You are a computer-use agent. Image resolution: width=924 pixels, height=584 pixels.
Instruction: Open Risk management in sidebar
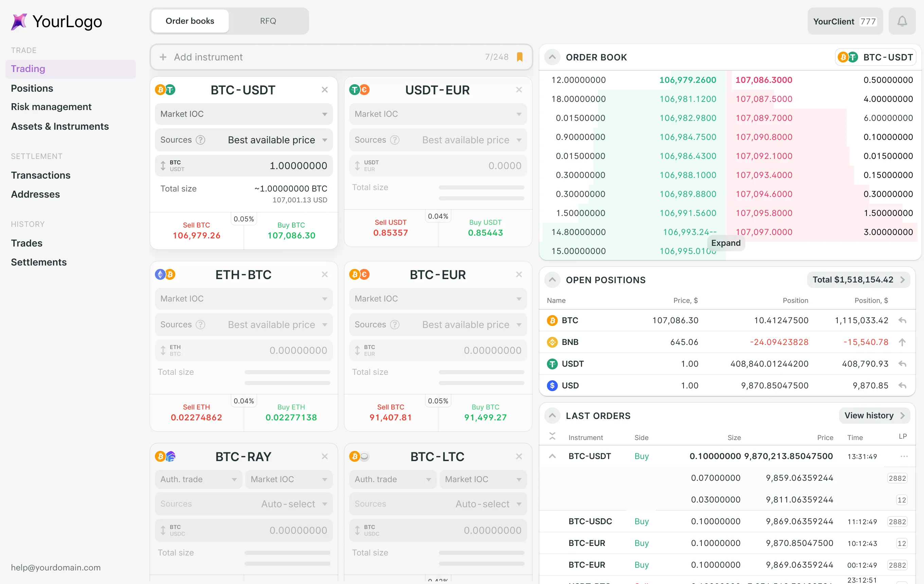pyautogui.click(x=51, y=107)
